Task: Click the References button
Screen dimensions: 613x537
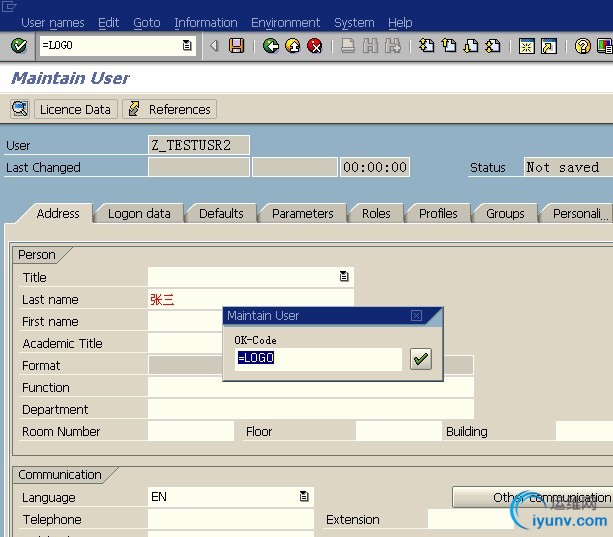Action: (x=170, y=109)
